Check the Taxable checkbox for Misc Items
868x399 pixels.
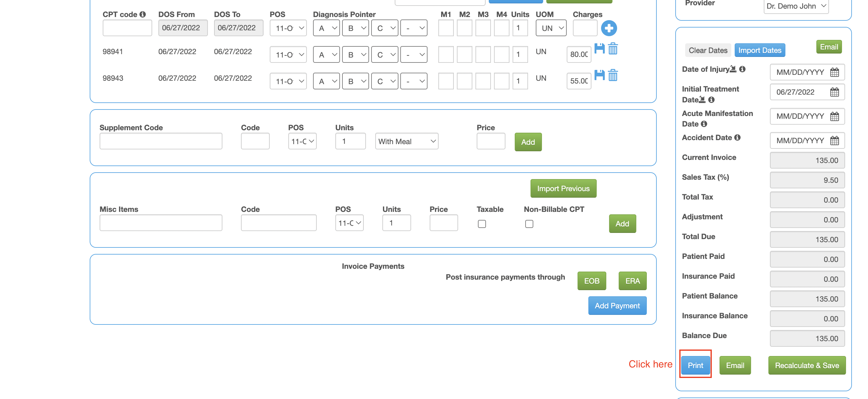pyautogui.click(x=482, y=224)
